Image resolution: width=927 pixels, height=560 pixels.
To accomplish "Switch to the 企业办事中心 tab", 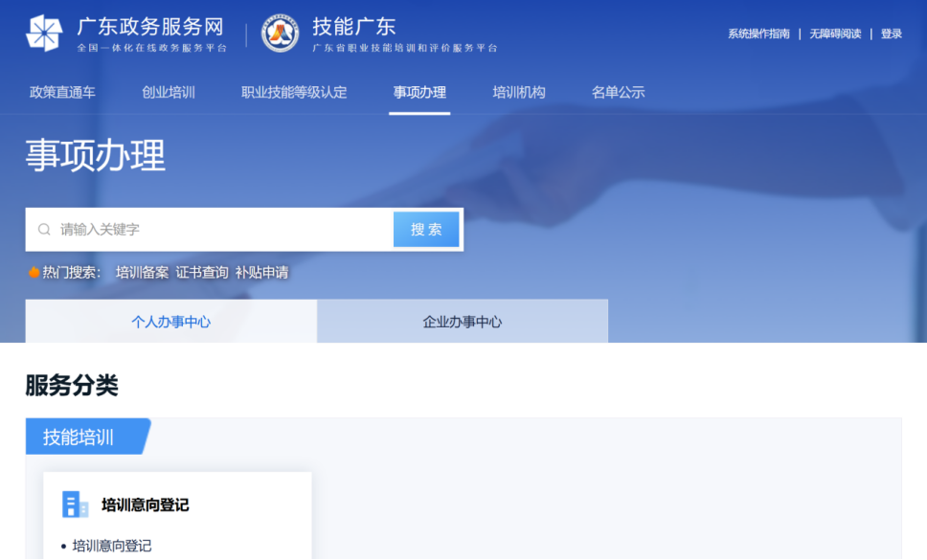I will pos(462,321).
